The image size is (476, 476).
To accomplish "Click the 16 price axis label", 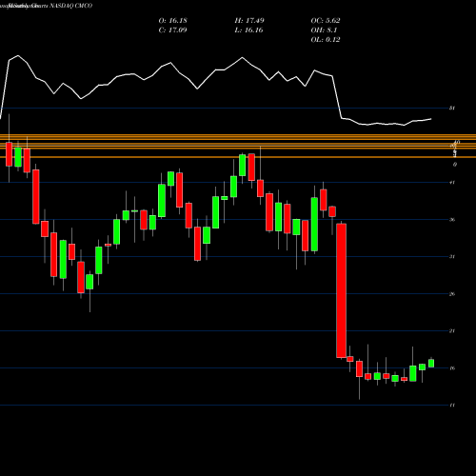I will pyautogui.click(x=452, y=368).
